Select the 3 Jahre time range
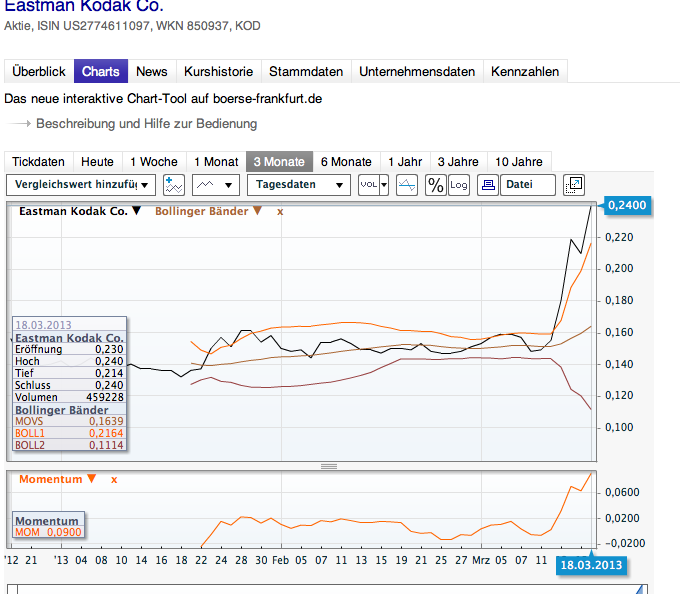680x594 pixels. (x=458, y=162)
